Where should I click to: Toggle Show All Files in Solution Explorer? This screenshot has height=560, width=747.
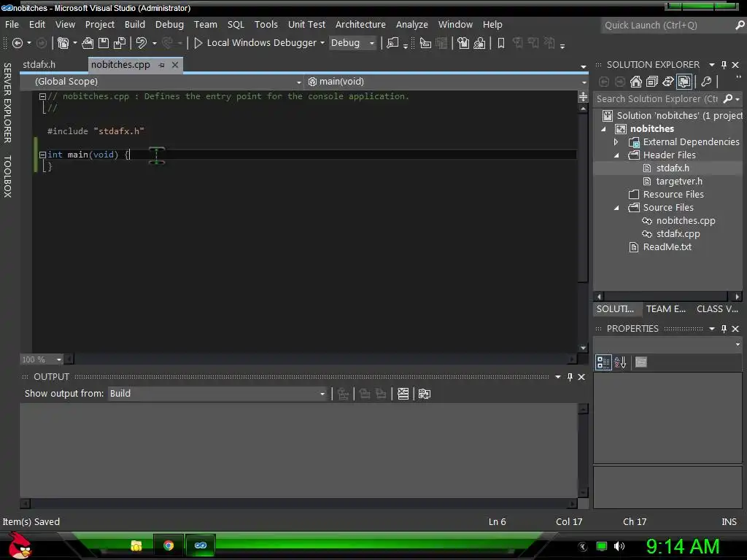[684, 82]
